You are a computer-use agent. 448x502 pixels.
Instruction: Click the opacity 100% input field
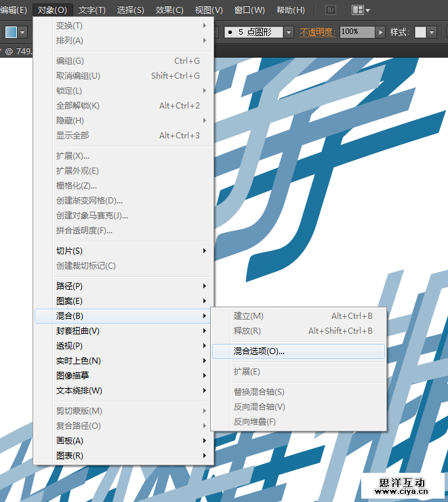[357, 32]
